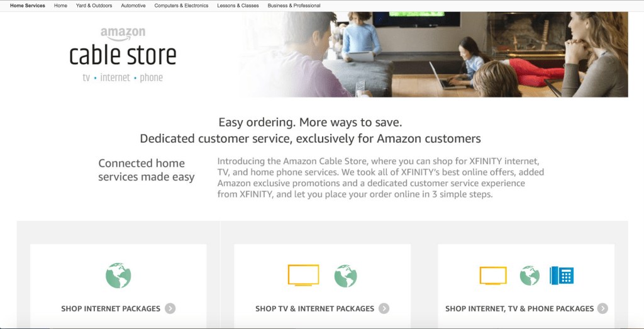The width and height of the screenshot is (644, 329).
Task: Open Computers & Electronics category
Action: coord(181,6)
